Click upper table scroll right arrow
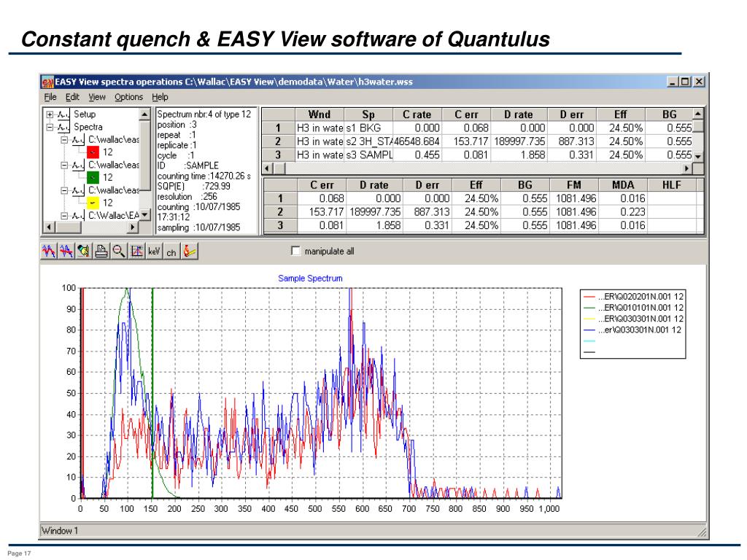The image size is (747, 560). coord(686,168)
